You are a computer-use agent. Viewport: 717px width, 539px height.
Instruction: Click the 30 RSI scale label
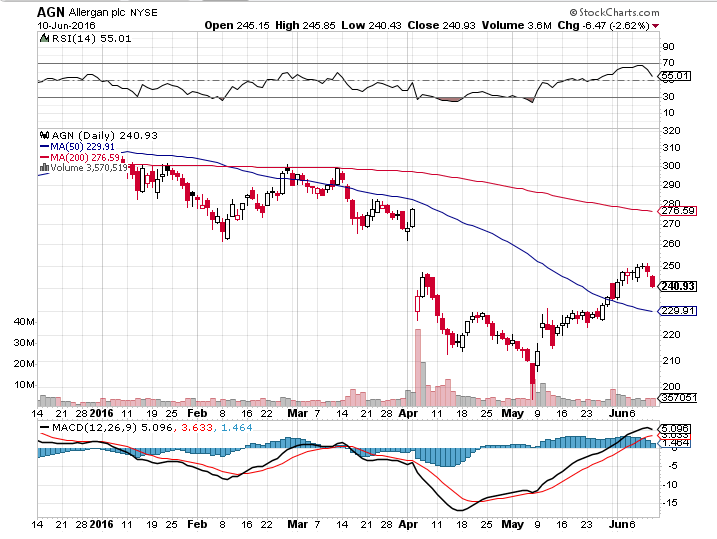[x=668, y=96]
